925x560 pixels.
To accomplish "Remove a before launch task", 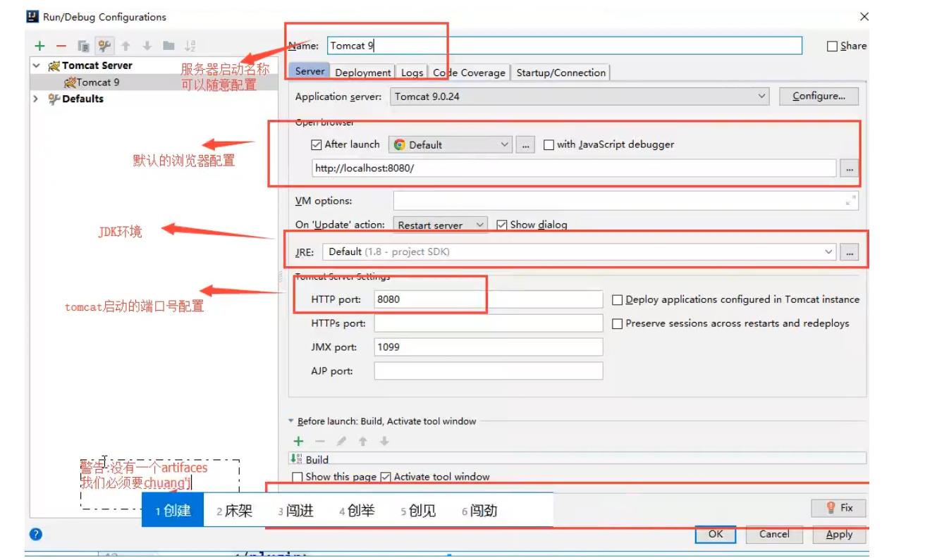I will pos(320,441).
